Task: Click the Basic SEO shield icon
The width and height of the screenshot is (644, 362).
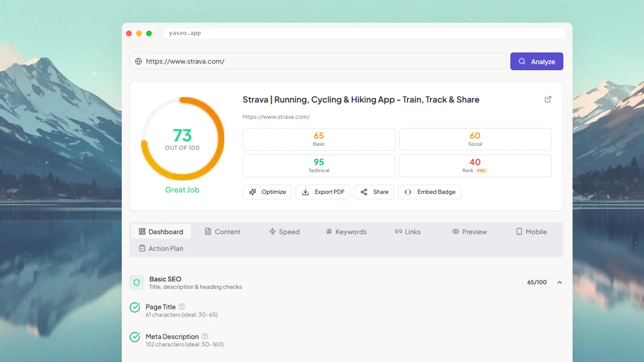Action: [137, 282]
